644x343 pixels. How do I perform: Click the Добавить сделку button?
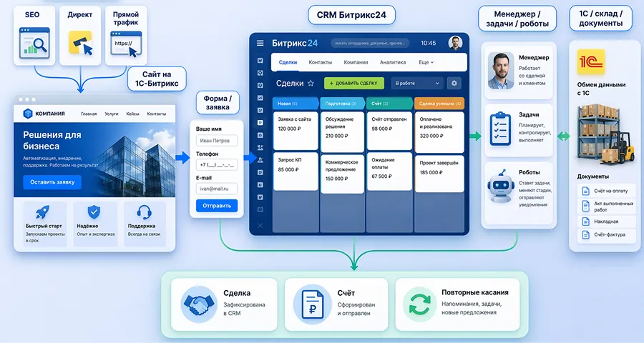coord(353,83)
